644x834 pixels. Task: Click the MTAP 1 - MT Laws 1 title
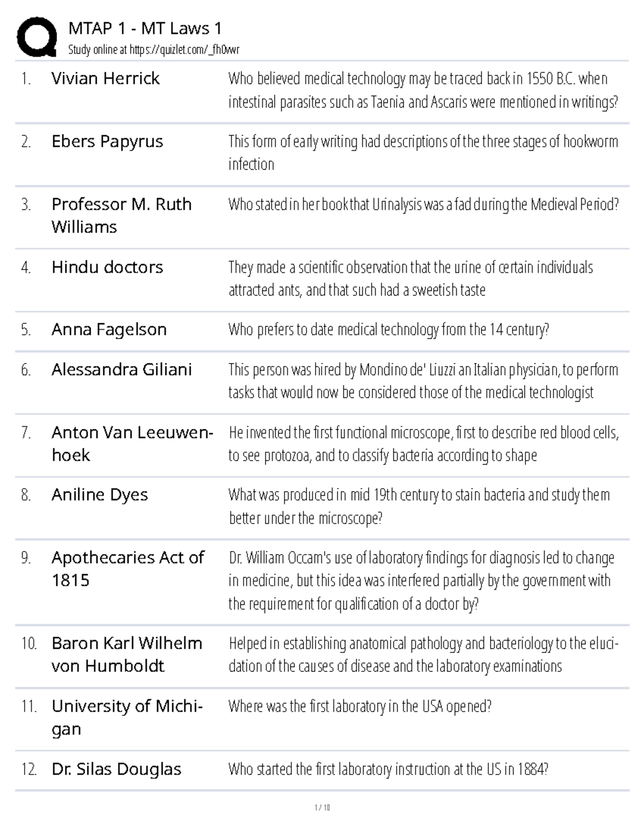[145, 28]
